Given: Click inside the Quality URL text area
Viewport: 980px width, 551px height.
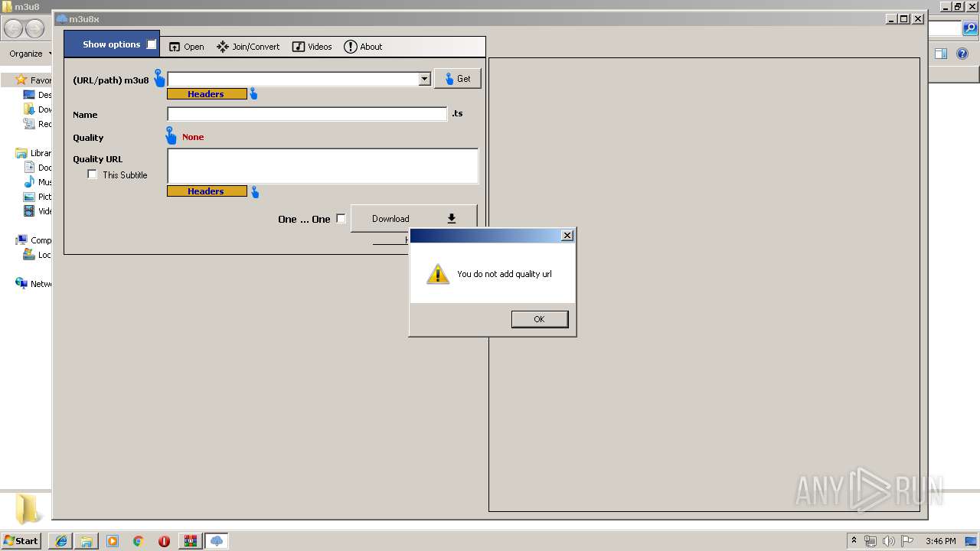Looking at the screenshot, I should pyautogui.click(x=322, y=166).
